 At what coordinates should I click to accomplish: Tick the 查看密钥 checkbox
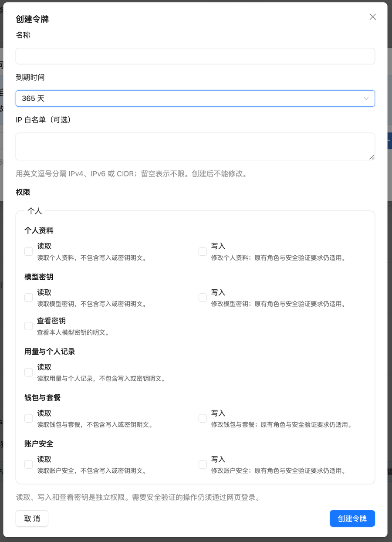28,326
